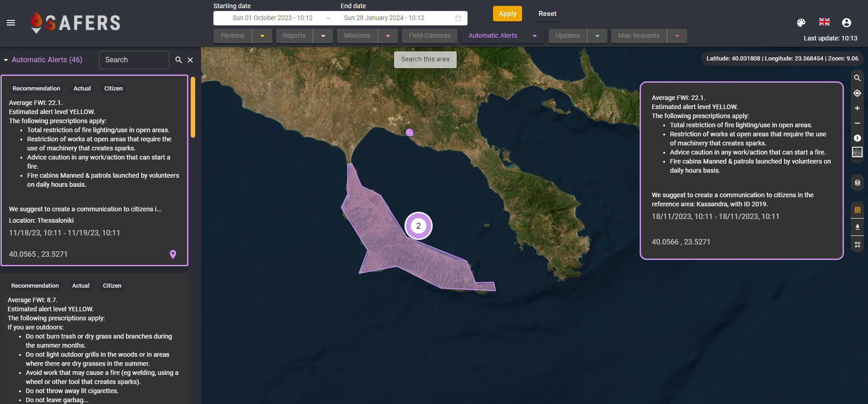This screenshot has height=404, width=868.
Task: Open the map layers control
Action: 857,183
